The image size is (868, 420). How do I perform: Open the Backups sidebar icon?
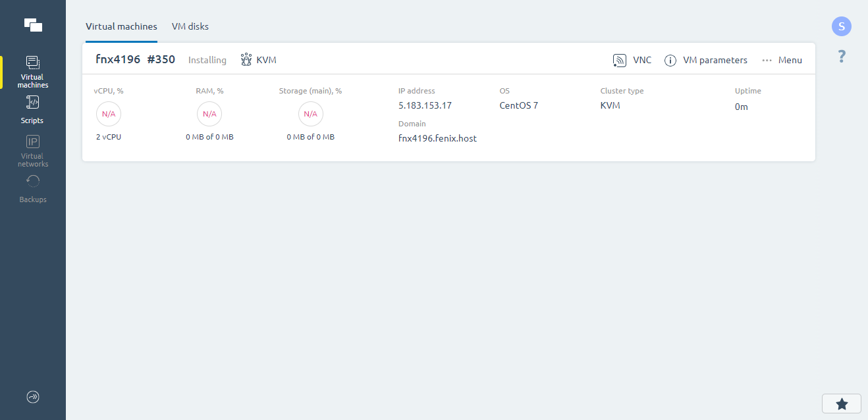click(33, 182)
